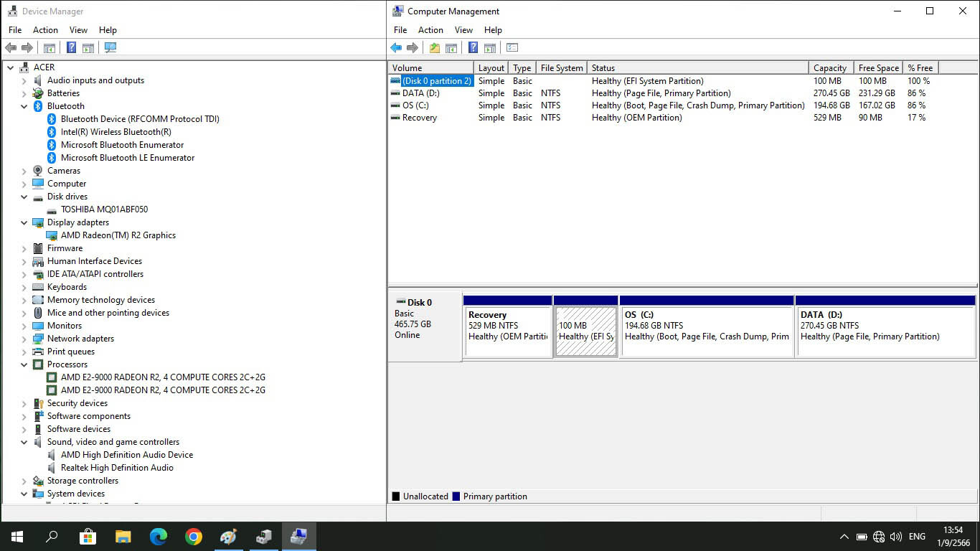The image size is (980, 551).
Task: Click Show/Hide Console Tree icon in Computer Management
Action: coord(451,48)
